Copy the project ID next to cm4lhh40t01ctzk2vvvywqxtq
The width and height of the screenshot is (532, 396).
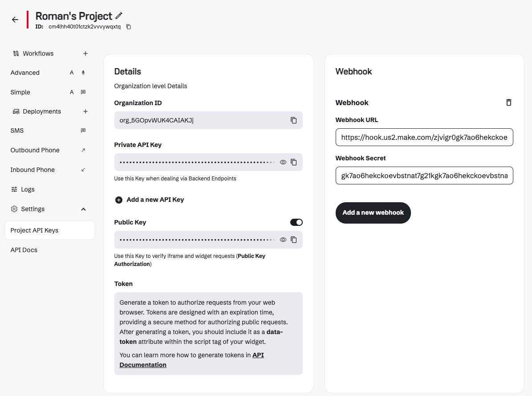pos(129,27)
